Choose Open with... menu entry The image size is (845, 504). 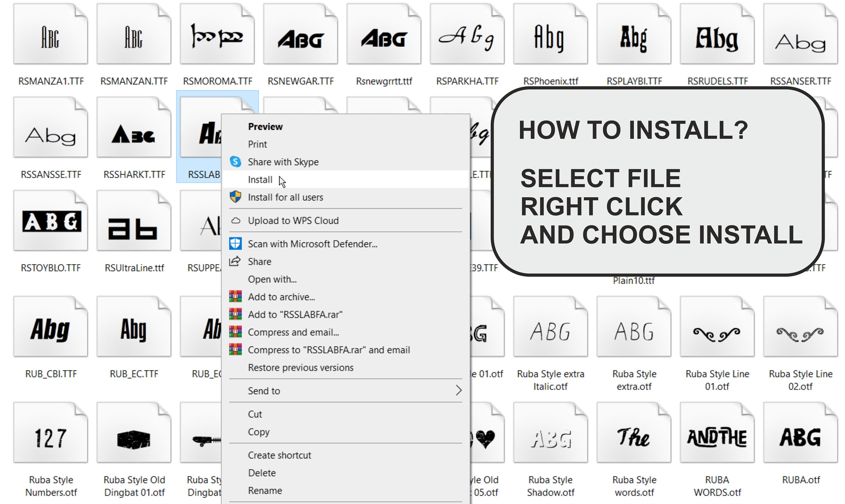tap(345, 279)
